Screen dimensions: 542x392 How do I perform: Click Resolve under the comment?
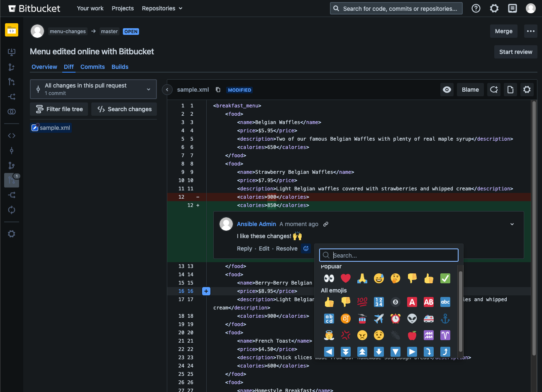click(287, 248)
